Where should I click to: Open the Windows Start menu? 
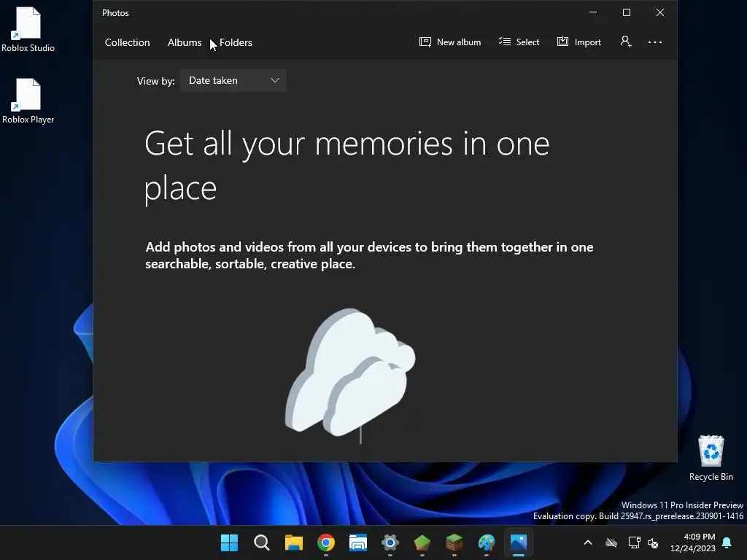[229, 542]
